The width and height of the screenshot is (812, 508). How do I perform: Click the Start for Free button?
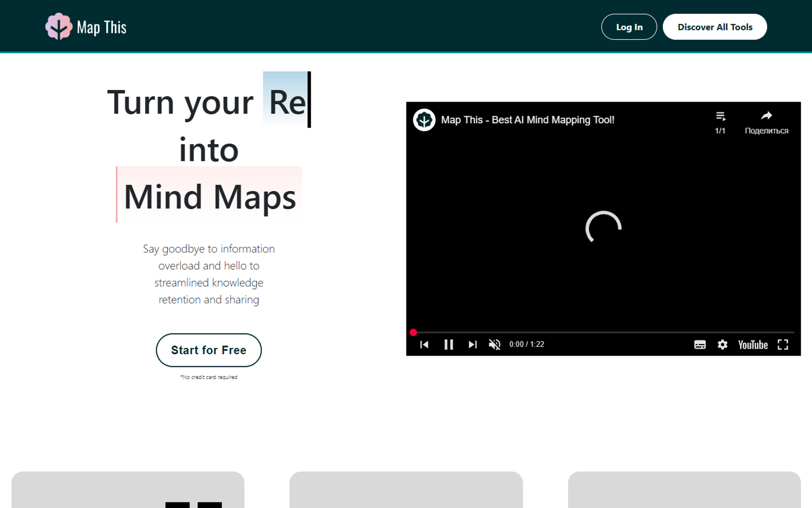[x=209, y=350]
